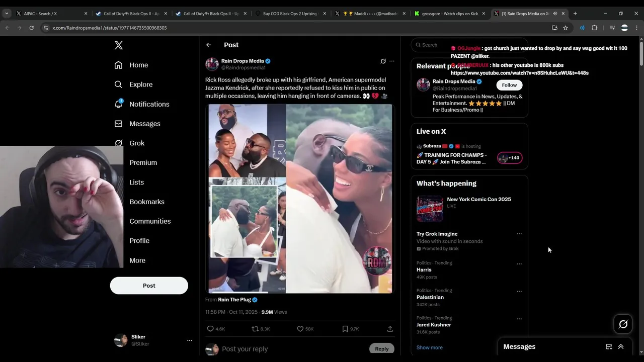Open the Grok icon in the sidebar
This screenshot has height=362, width=644.
(118, 143)
